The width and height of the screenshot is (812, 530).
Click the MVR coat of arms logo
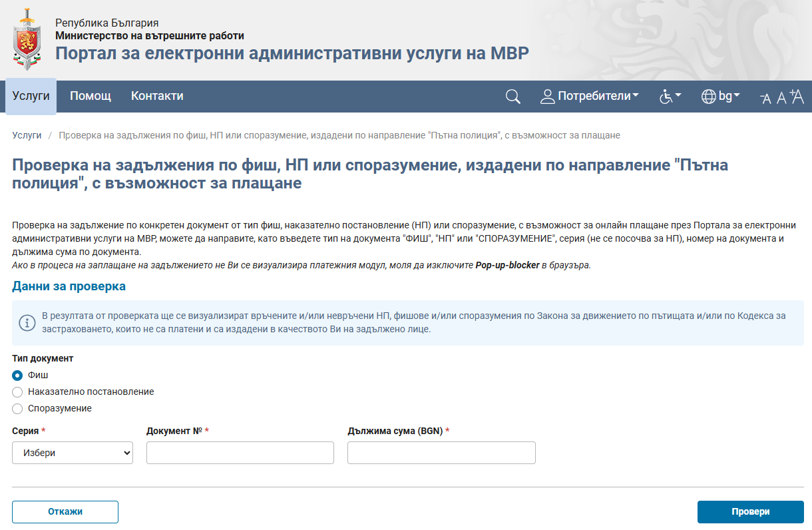(x=27, y=40)
